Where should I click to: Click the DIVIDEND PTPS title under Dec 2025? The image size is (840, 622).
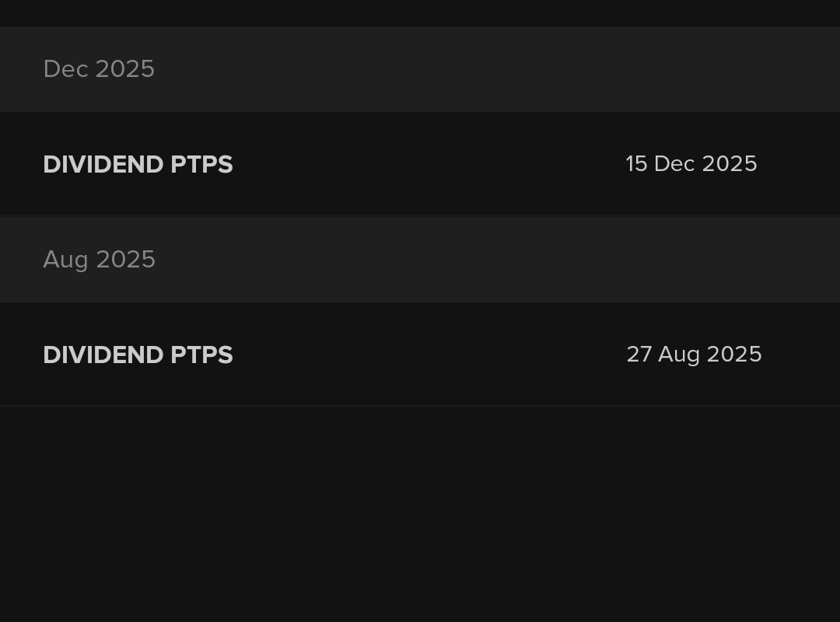click(x=138, y=165)
